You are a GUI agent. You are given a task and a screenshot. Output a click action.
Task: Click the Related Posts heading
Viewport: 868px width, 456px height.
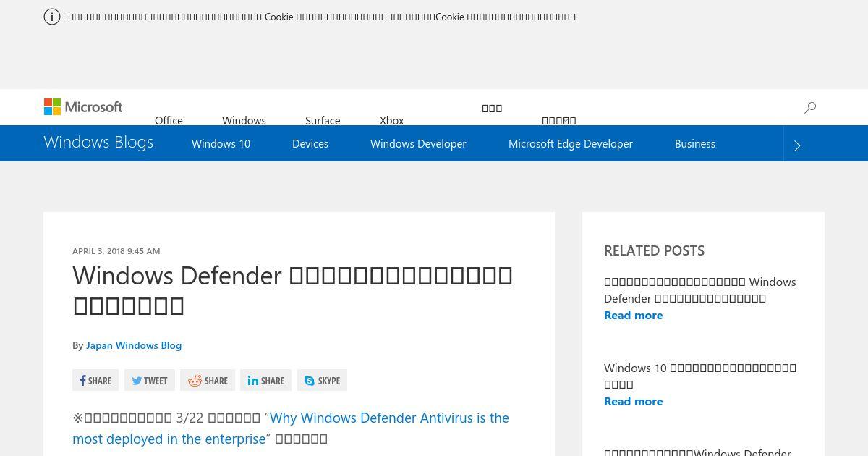[654, 250]
